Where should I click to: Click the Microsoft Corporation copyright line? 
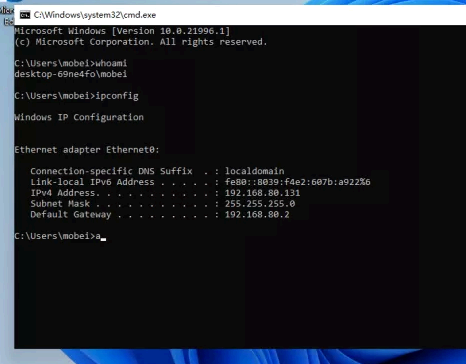tap(141, 42)
